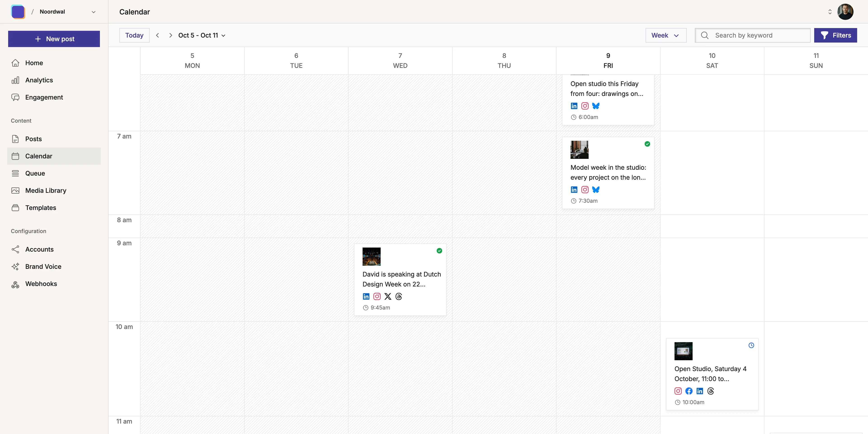
Task: Select the Friday 9 column header
Action: [608, 60]
